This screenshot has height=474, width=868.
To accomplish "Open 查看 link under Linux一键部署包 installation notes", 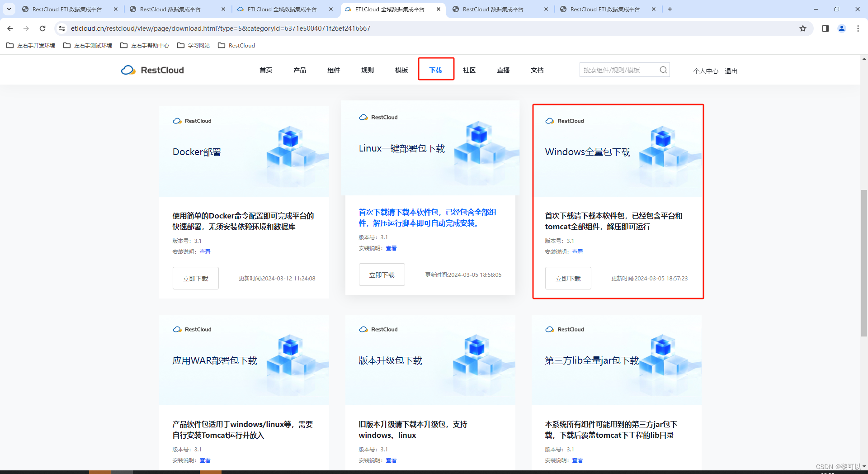I will (x=391, y=248).
